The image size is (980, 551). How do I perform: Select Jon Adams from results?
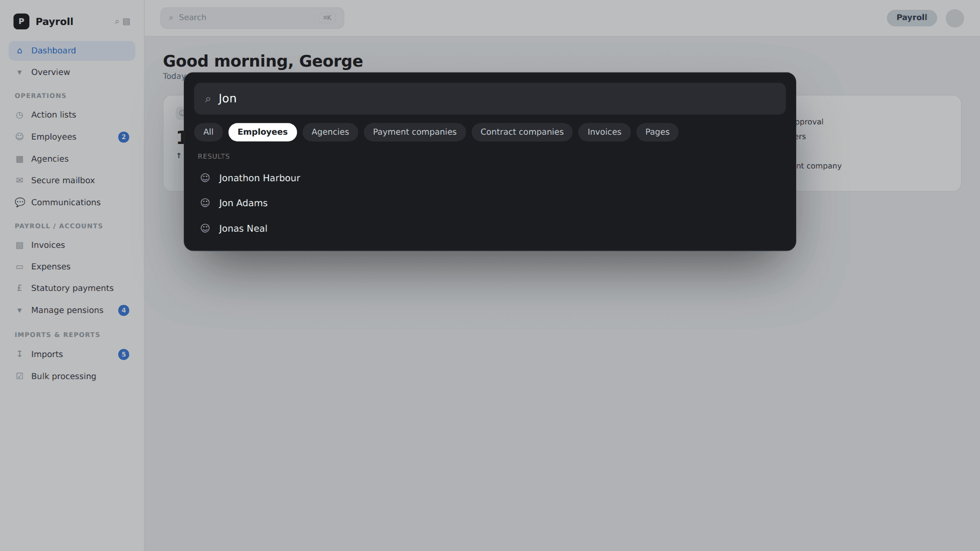490,203
